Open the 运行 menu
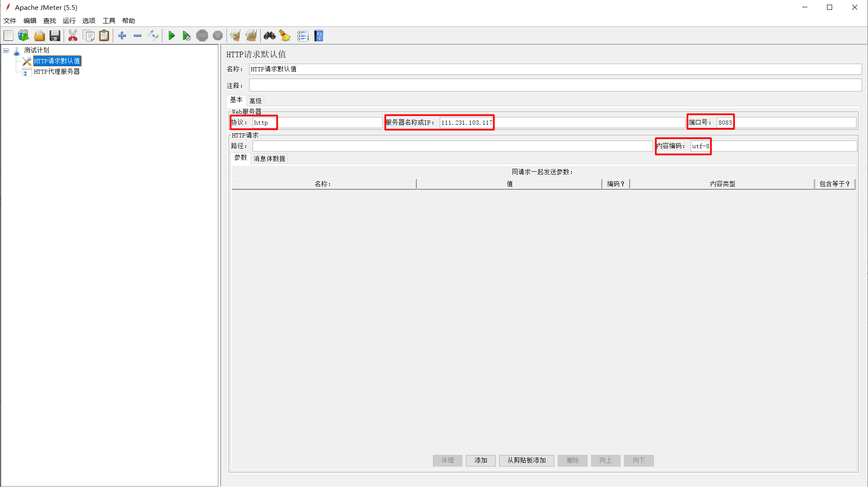868x487 pixels. (69, 21)
